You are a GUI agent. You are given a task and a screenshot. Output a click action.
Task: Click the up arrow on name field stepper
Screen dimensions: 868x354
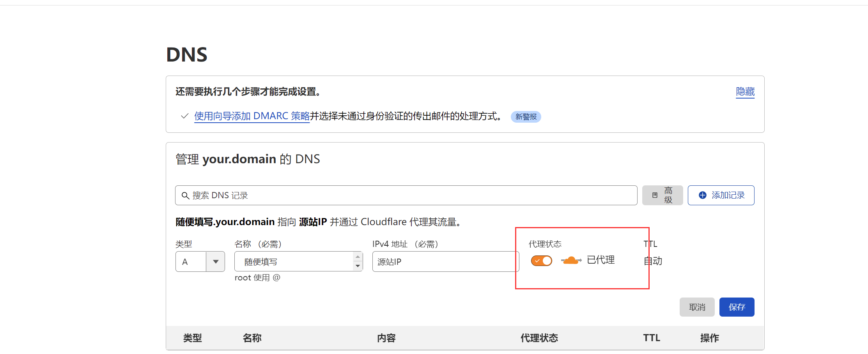[x=358, y=256]
